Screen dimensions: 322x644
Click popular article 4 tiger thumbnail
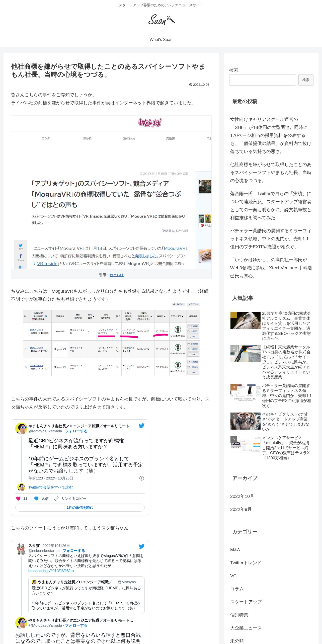[245, 421]
